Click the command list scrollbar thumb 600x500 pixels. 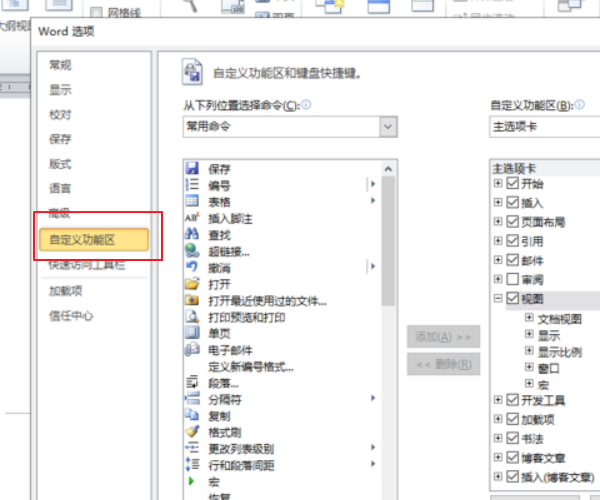coord(388,241)
